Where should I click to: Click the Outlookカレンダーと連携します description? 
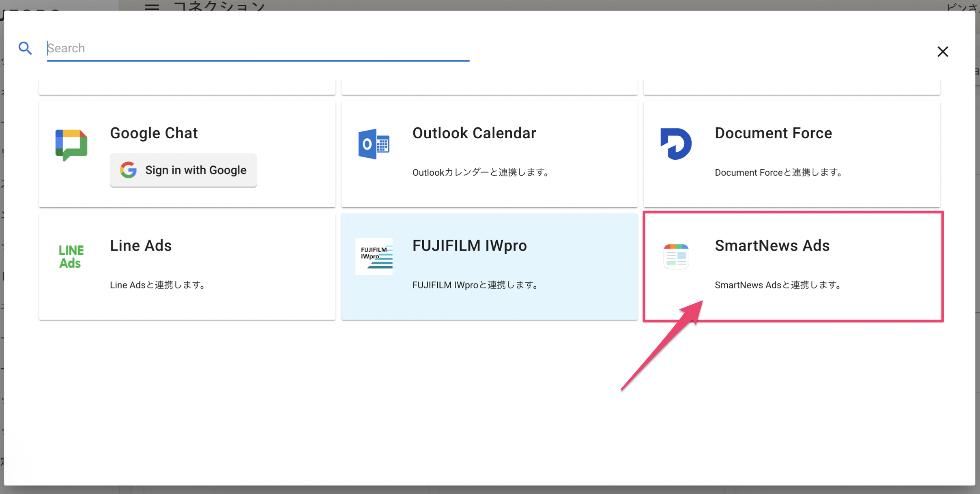tap(481, 172)
